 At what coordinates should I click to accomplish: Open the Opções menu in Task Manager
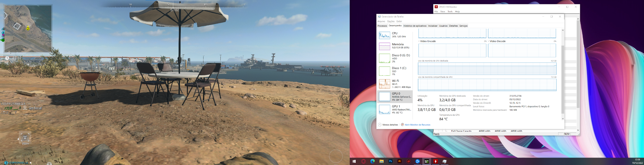[x=391, y=21]
